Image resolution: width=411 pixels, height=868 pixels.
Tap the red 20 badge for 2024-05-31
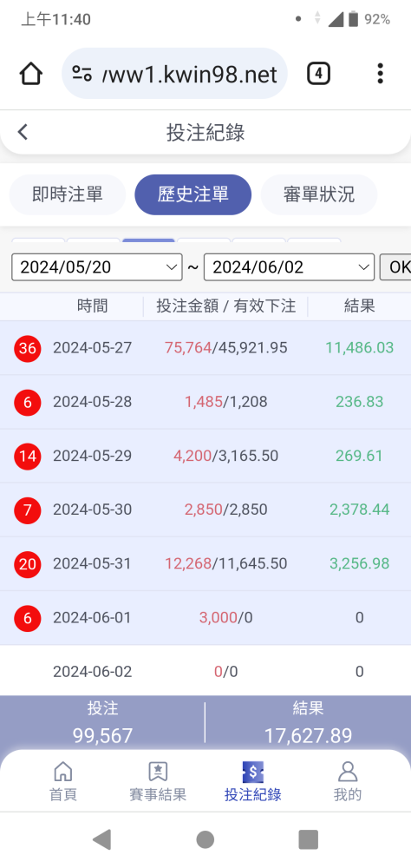coord(28,564)
